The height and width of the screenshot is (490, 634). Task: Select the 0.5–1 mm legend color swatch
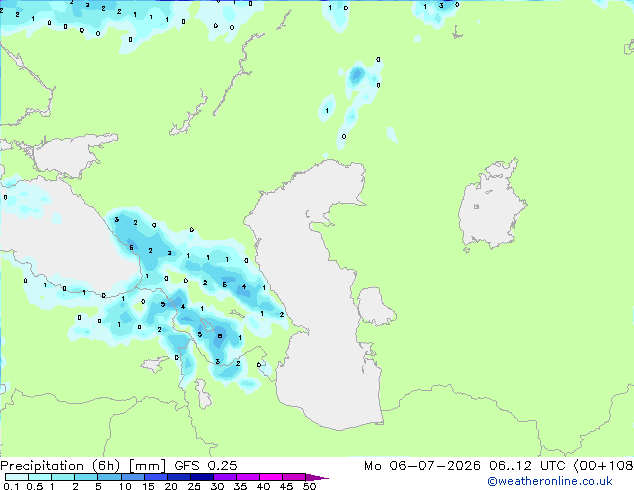(40, 477)
